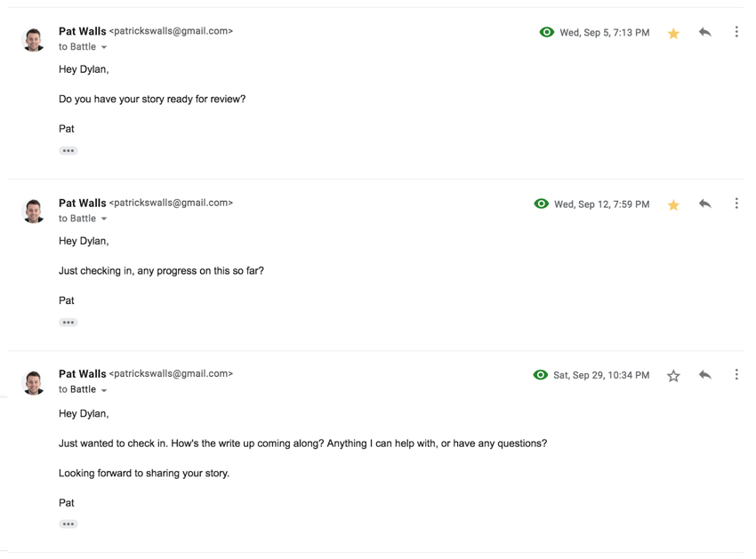Expand recipient details on the first email
Viewport: 756px width, 559px height.
(103, 46)
